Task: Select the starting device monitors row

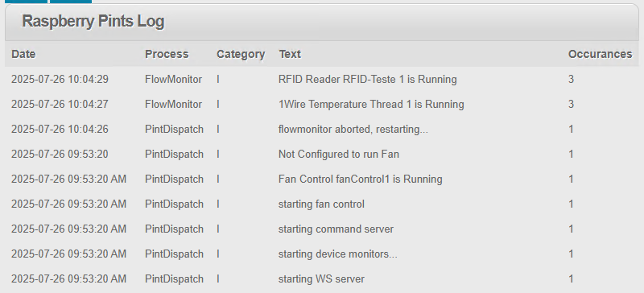Action: point(321,254)
